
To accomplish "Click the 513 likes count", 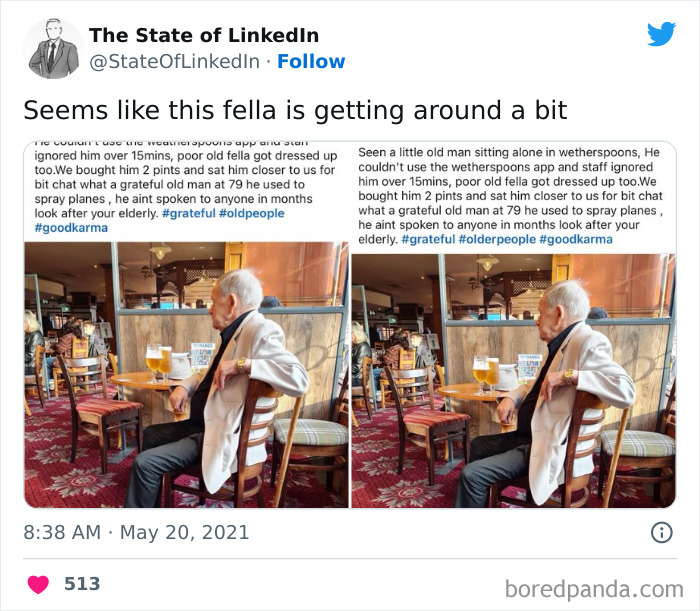I will click(x=82, y=584).
